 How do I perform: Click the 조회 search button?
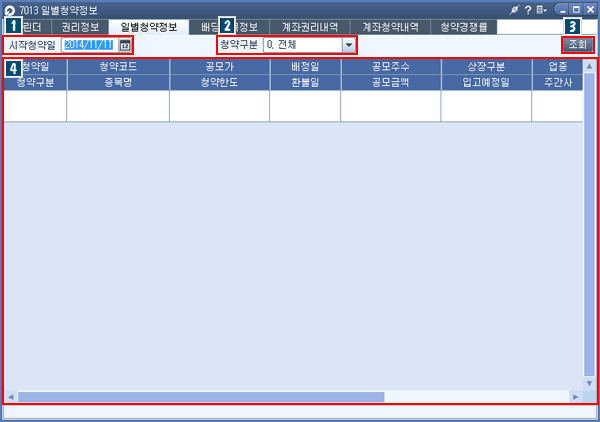tap(577, 45)
